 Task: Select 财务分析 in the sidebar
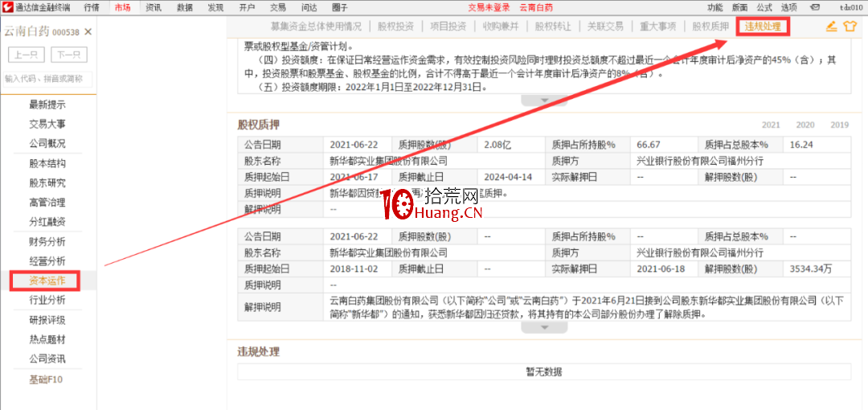(x=47, y=241)
